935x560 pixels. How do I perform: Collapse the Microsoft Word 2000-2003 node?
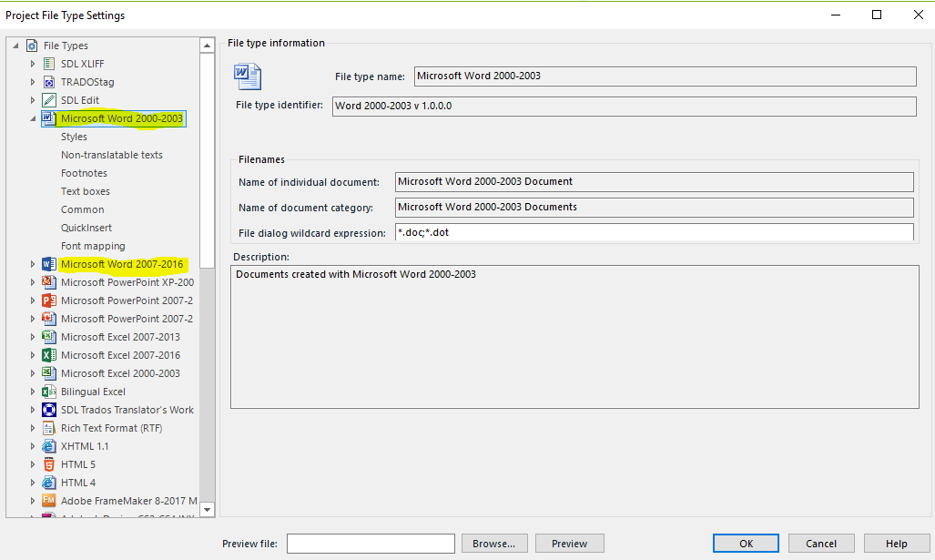[33, 118]
